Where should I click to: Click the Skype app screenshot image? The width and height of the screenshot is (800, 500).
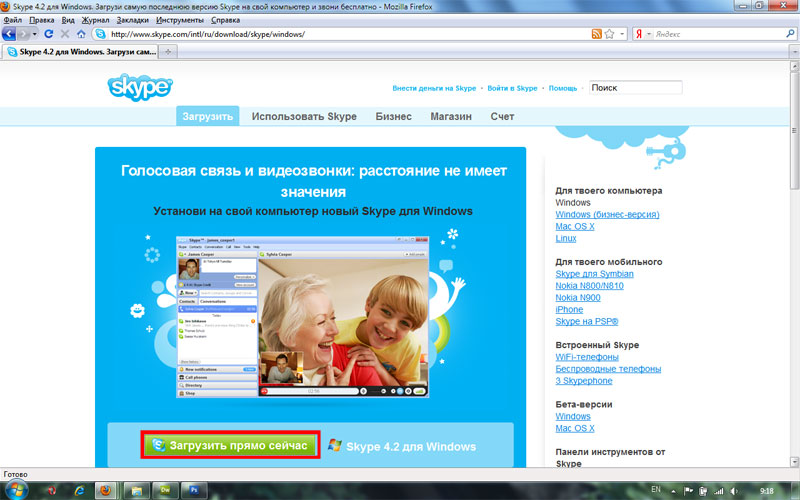click(x=303, y=317)
